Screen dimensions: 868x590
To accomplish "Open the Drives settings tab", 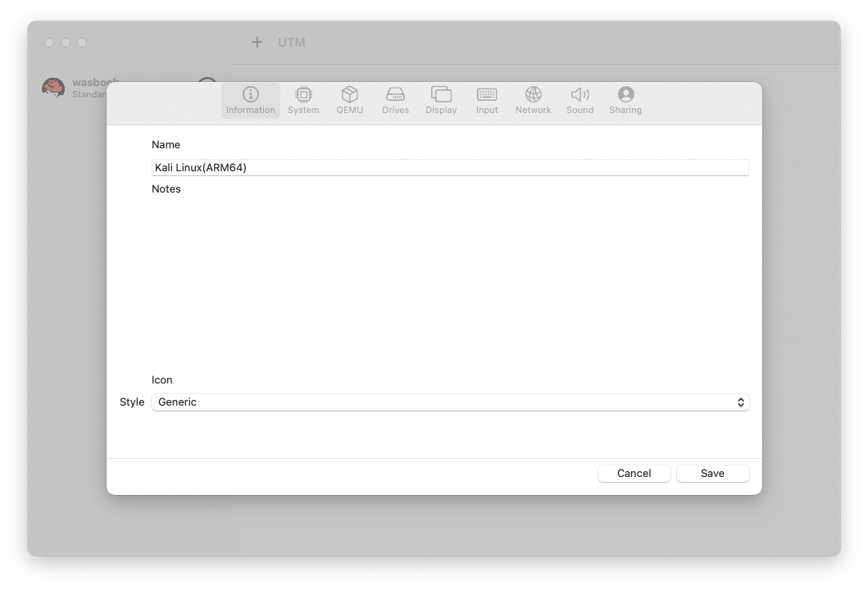I will tap(395, 101).
